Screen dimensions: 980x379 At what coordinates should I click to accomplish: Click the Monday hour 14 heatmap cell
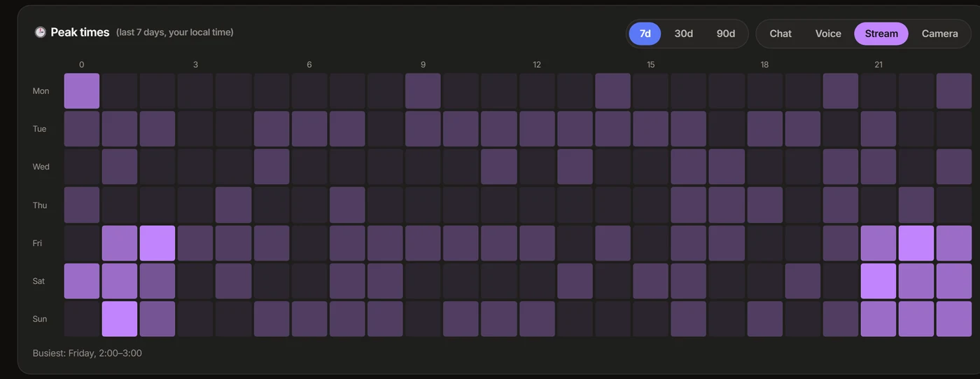coord(613,91)
